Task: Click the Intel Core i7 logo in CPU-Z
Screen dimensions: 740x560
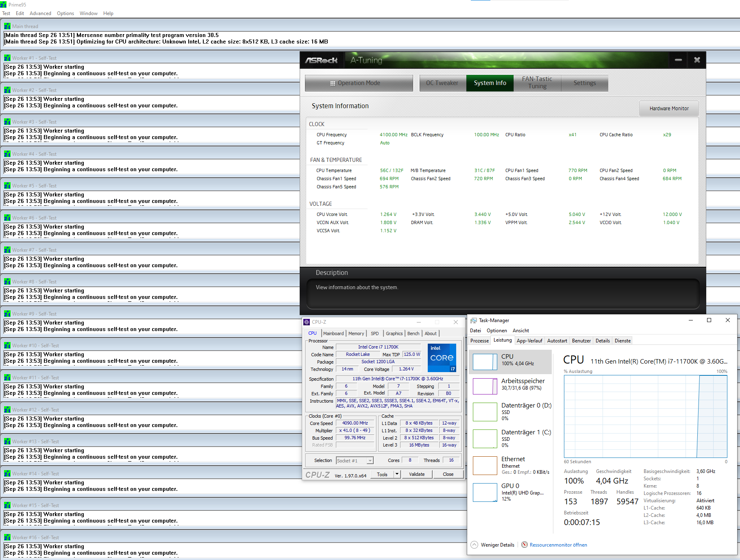Action: [x=442, y=358]
